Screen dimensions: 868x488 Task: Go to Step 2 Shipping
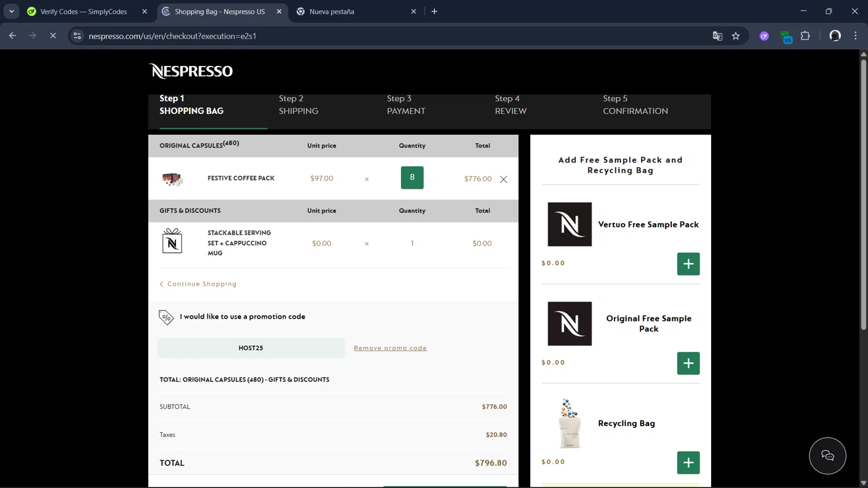pos(299,105)
